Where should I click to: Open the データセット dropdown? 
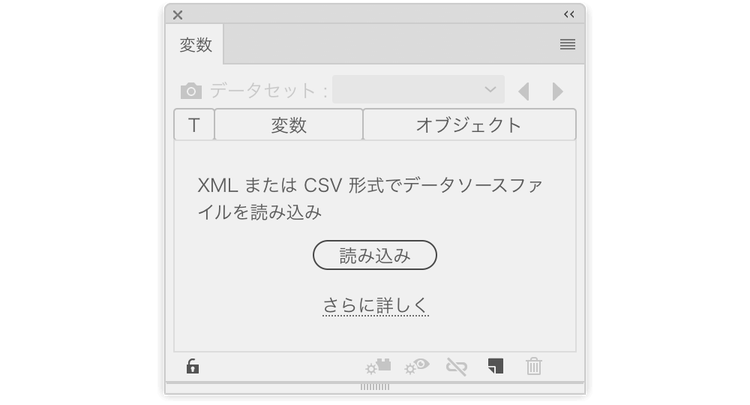[x=419, y=89]
